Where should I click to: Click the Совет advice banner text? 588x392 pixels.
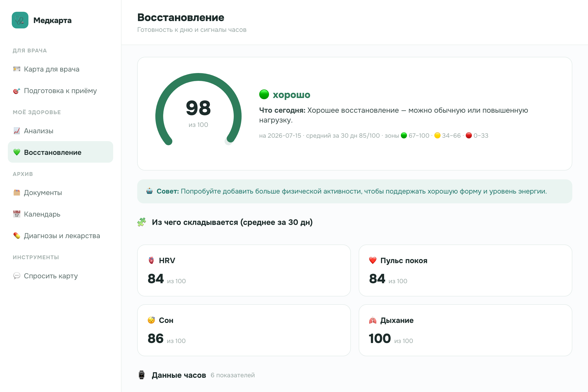pyautogui.click(x=352, y=191)
